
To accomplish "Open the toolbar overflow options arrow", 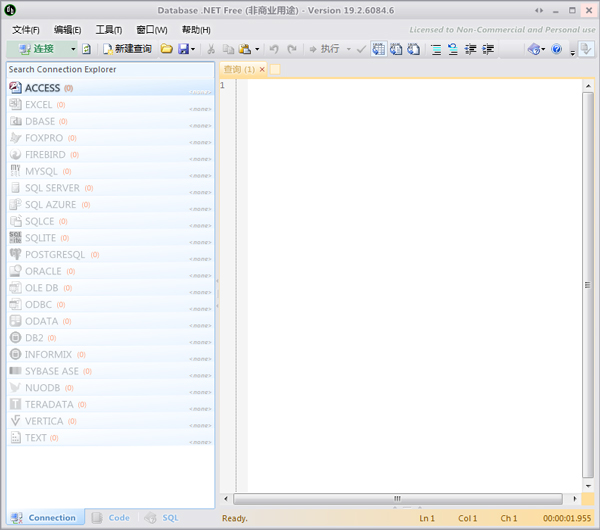I will pyautogui.click(x=573, y=53).
